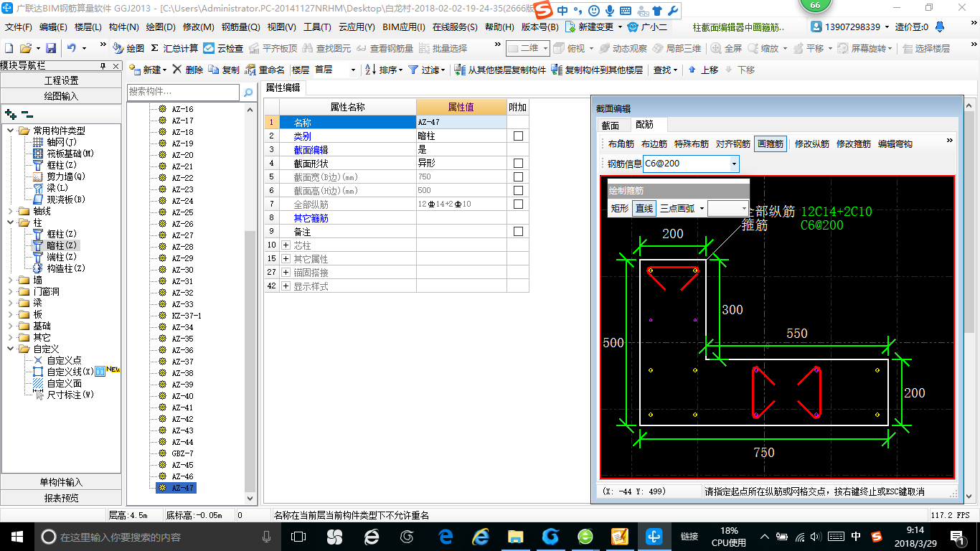This screenshot has width=980, height=551.
Task: Toggle 附加 checkbox for 截面宽 row
Action: 518,176
